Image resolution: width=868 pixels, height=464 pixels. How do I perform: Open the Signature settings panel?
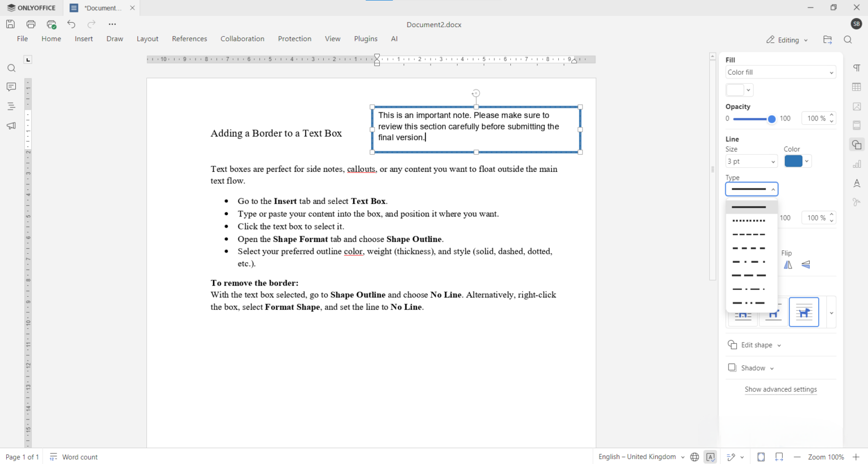click(x=857, y=202)
